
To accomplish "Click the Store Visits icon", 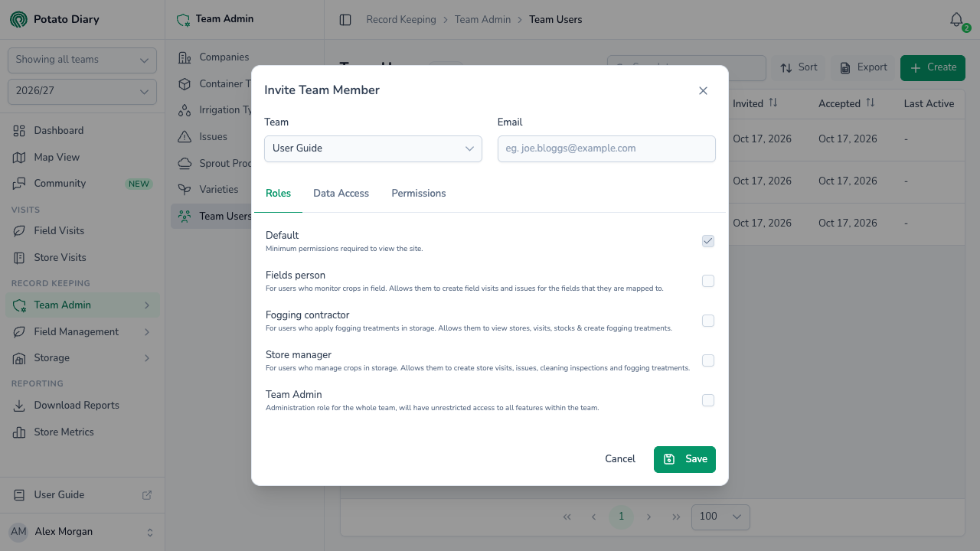I will (20, 258).
